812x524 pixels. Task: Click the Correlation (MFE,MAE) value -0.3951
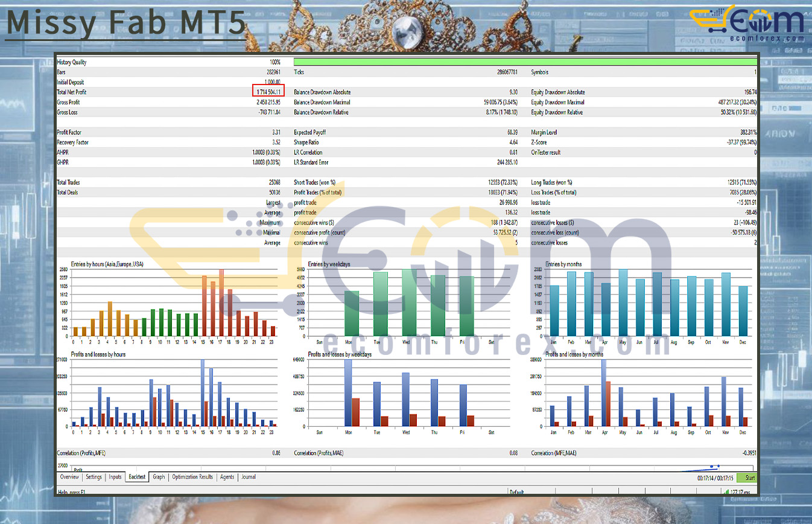pos(749,453)
